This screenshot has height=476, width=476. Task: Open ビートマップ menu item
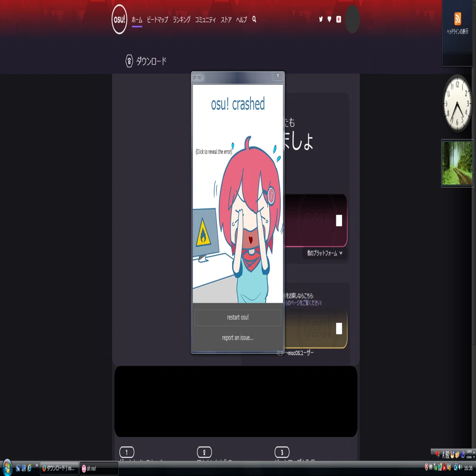coord(157,20)
